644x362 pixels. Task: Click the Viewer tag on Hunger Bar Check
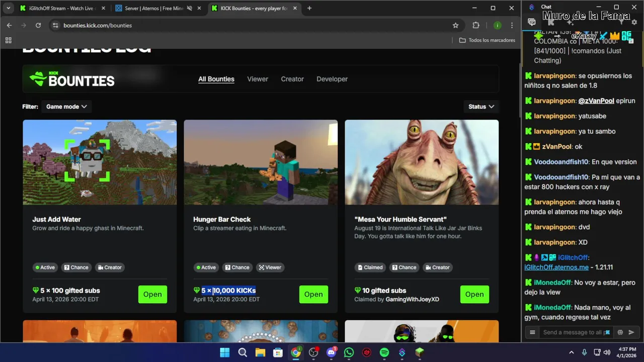pyautogui.click(x=270, y=267)
